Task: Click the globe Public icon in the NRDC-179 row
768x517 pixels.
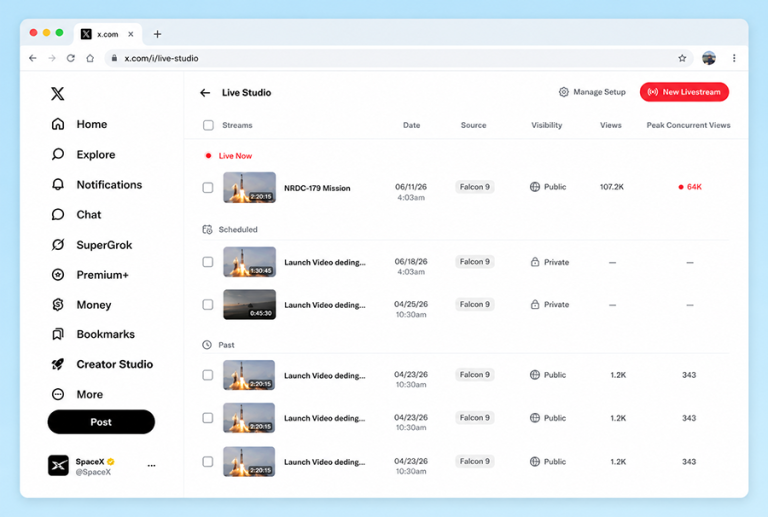Action: click(535, 187)
